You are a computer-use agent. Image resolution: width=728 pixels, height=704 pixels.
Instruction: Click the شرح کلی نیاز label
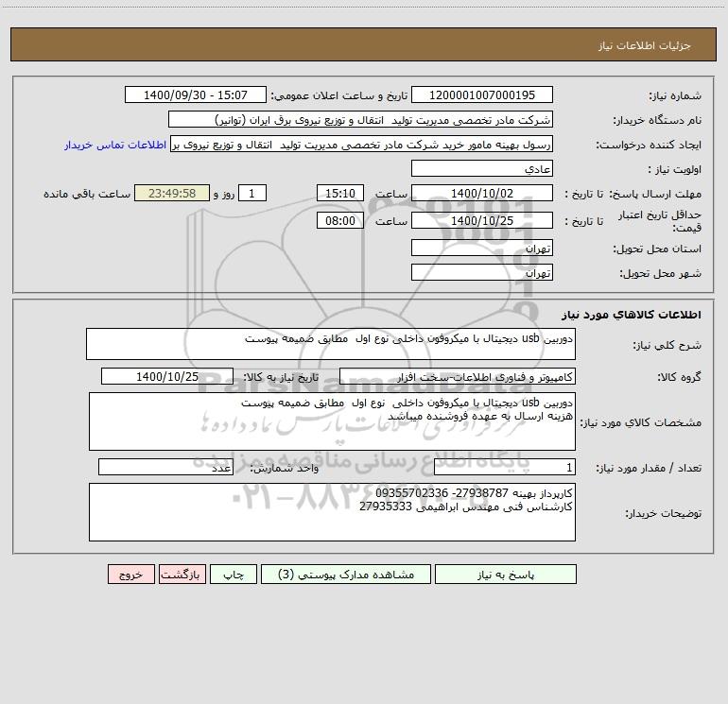[667, 345]
